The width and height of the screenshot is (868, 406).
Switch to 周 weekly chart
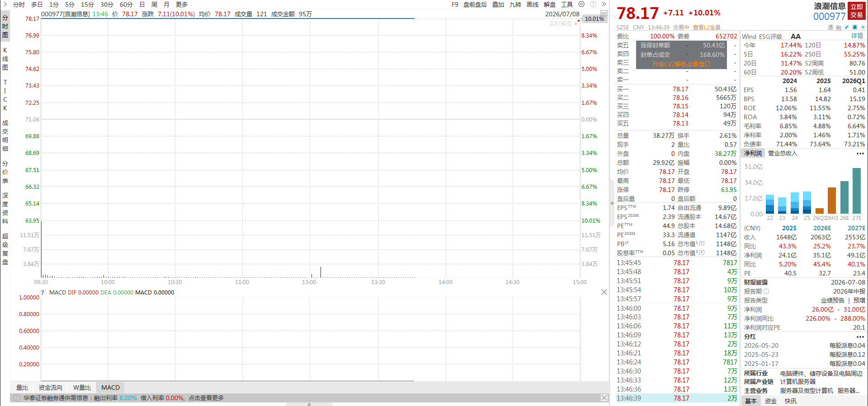154,5
